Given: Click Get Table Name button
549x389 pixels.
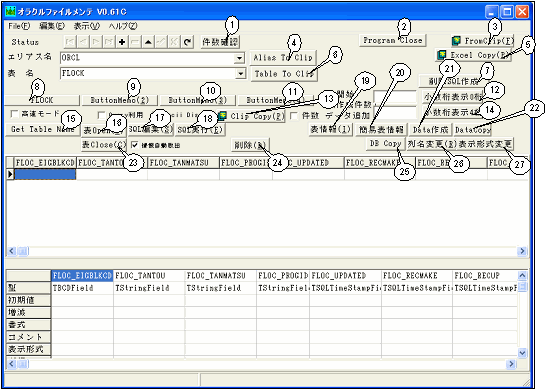Looking at the screenshot, I should point(43,129).
